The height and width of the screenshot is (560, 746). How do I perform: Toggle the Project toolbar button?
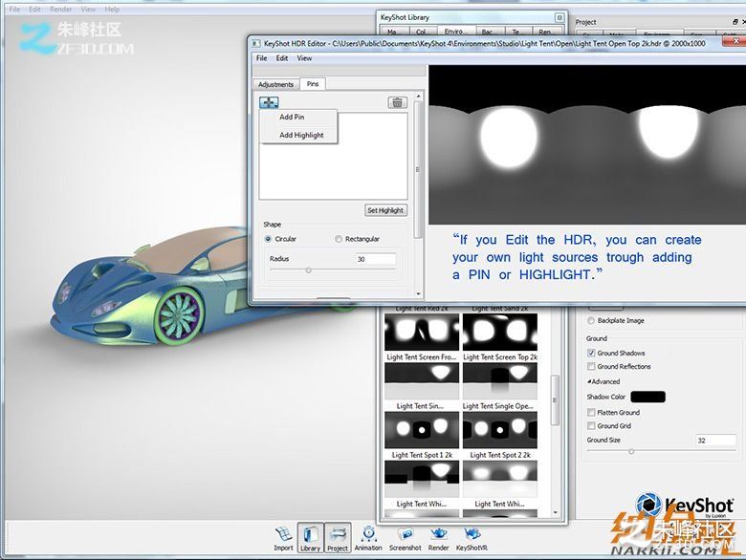point(338,538)
